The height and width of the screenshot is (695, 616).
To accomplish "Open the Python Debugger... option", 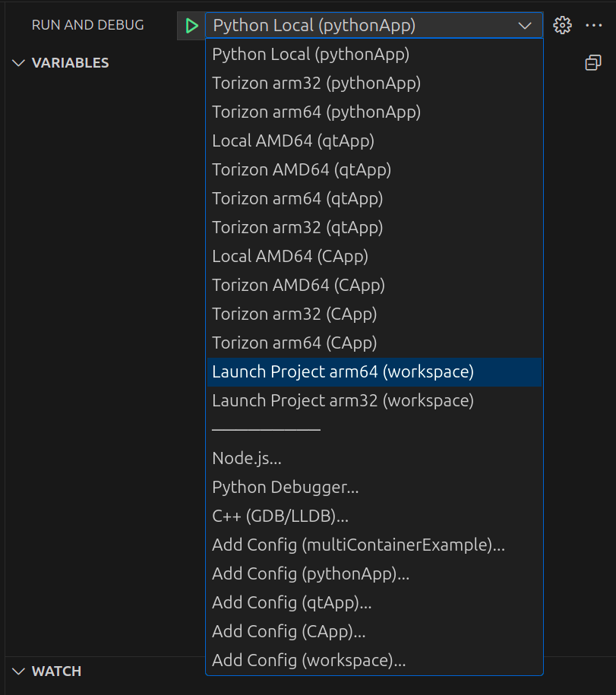I will (x=286, y=488).
